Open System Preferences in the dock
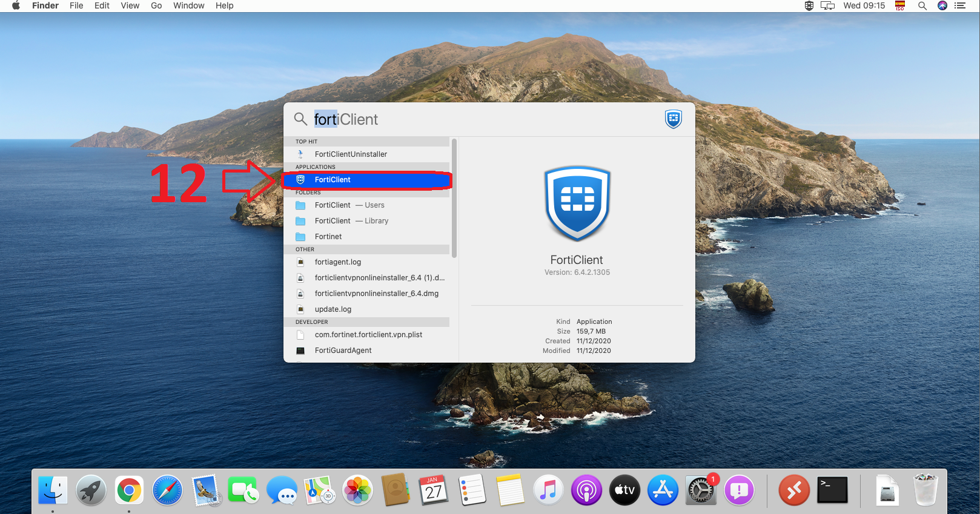980x514 pixels. 700,490
